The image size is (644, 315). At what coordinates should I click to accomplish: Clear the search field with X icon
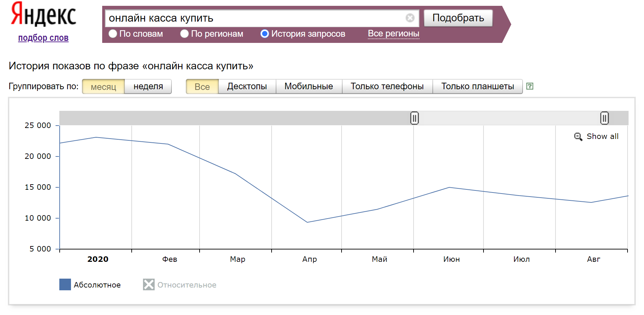pos(410,18)
